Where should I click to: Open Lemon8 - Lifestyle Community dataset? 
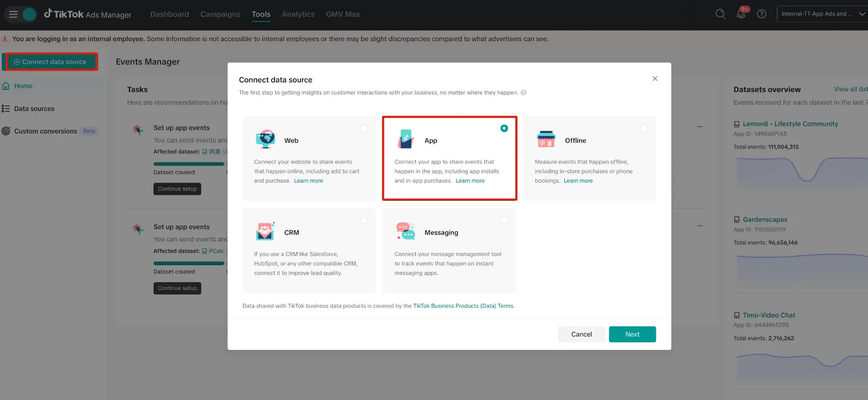click(x=790, y=124)
